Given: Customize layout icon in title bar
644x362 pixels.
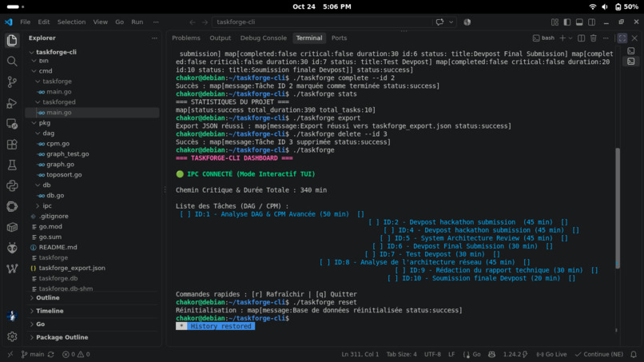Looking at the screenshot, I should click(x=555, y=22).
